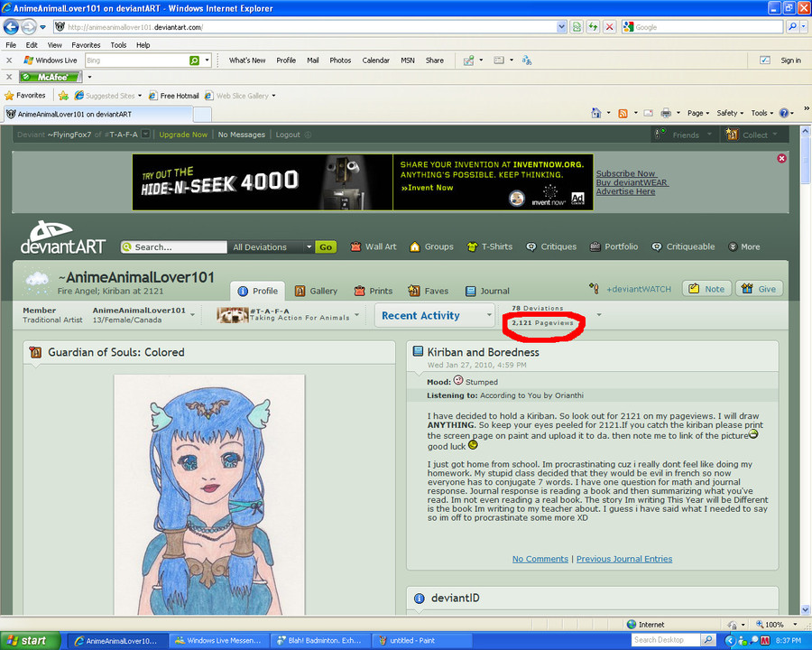Open the Favorites star button
The width and height of the screenshot is (812, 650).
coord(25,96)
